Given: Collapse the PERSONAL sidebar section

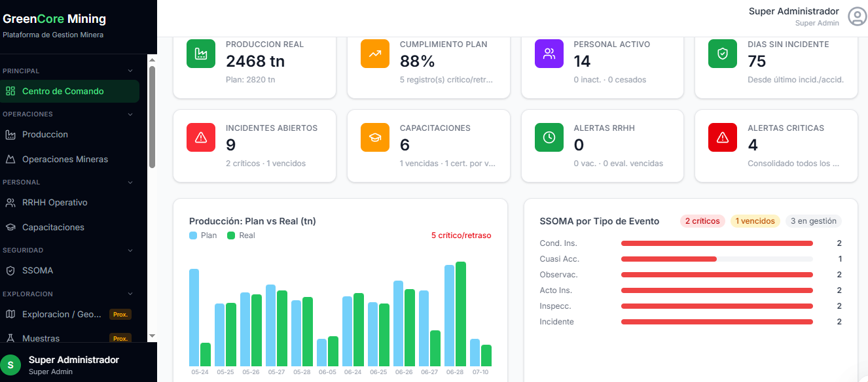Looking at the screenshot, I should 130,182.
